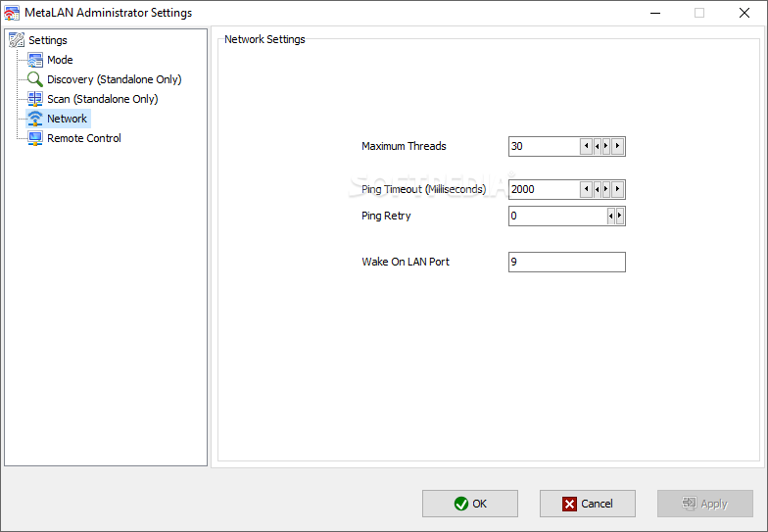
Task: Decrease Ping Timeout with outer left arrow
Action: point(586,190)
